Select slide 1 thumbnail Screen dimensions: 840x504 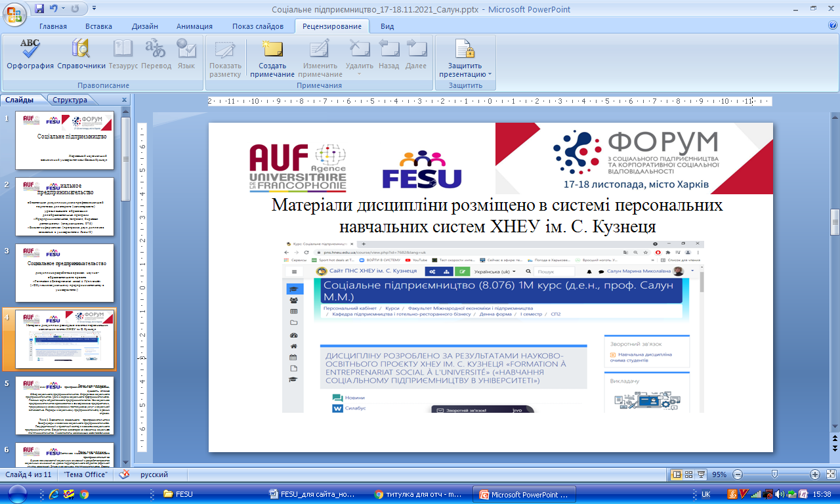click(65, 140)
